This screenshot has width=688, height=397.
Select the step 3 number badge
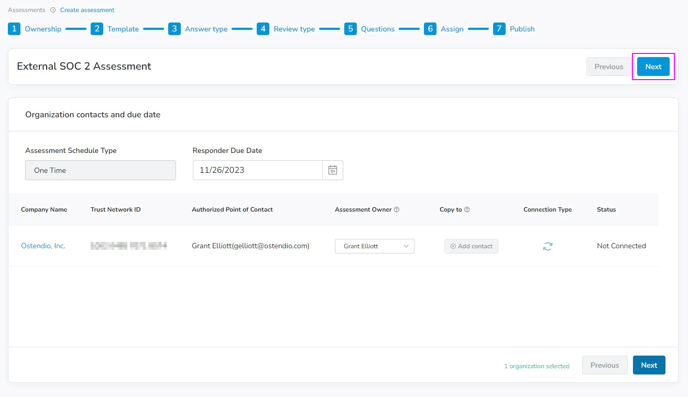174,29
